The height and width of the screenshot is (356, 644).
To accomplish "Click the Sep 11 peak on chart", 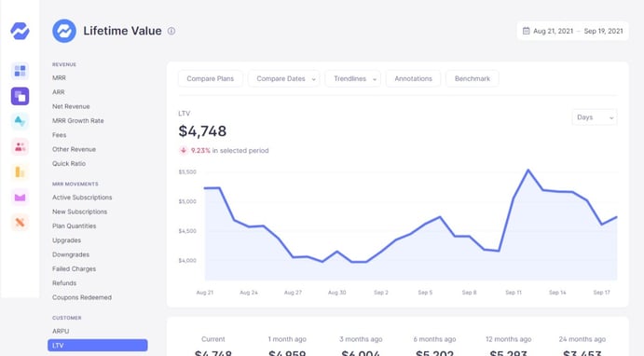I will tap(528, 170).
